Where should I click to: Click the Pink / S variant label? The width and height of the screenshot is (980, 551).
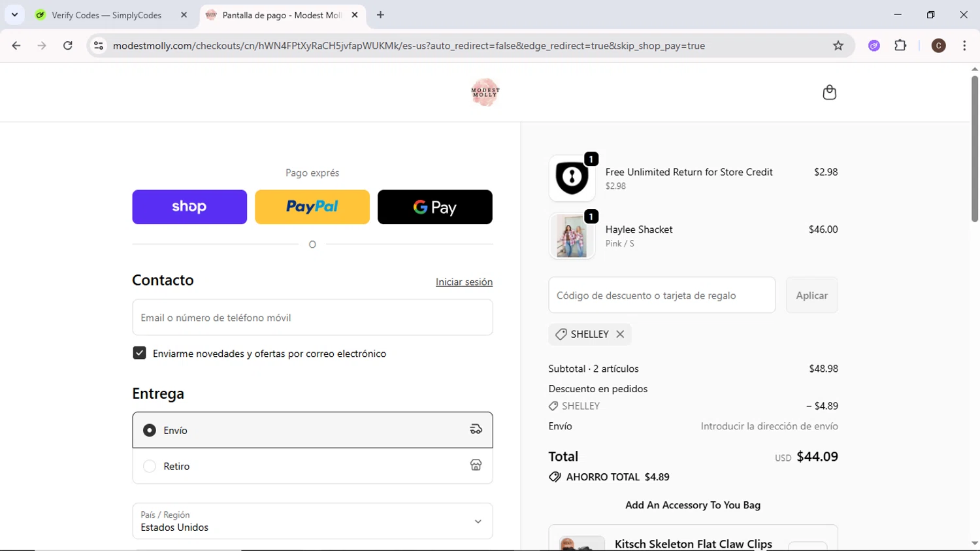tap(619, 244)
